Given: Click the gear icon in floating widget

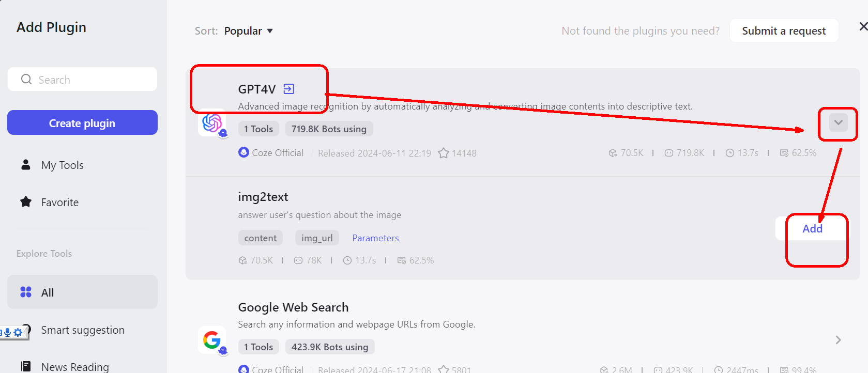Looking at the screenshot, I should click(18, 332).
